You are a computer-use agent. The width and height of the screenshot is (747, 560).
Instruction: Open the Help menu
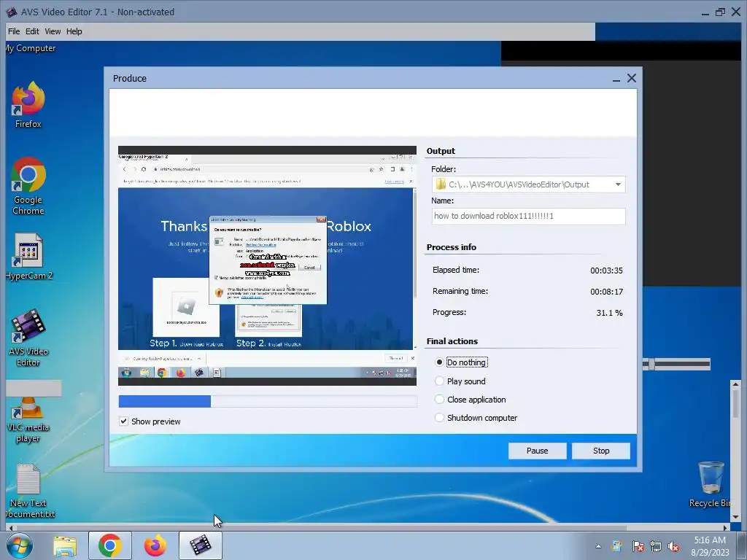click(x=74, y=31)
